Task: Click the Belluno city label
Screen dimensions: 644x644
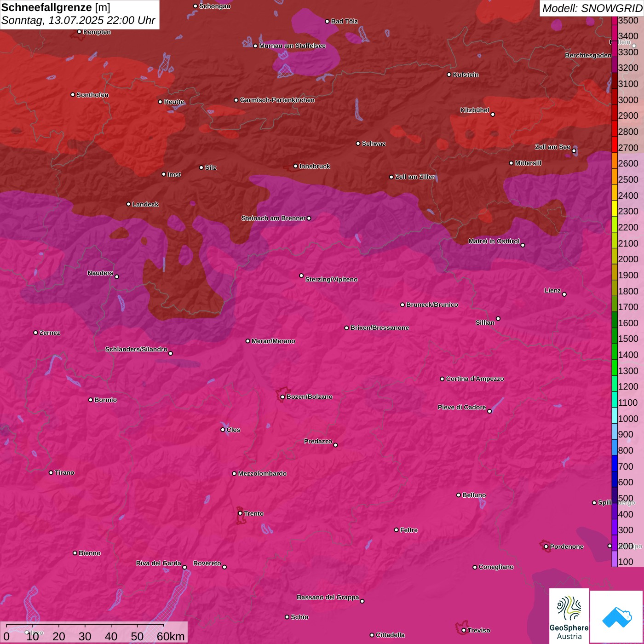Action: point(474,495)
